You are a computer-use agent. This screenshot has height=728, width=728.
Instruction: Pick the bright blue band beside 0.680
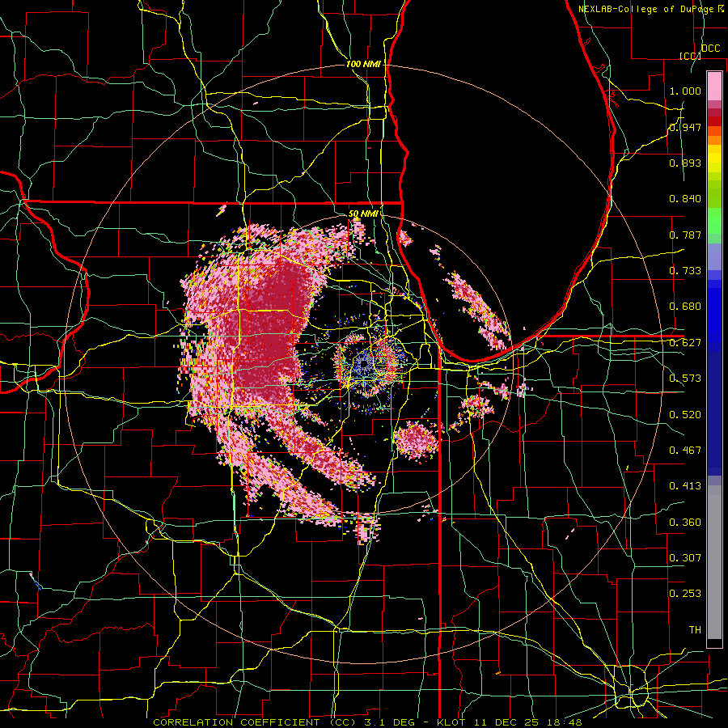[x=714, y=311]
